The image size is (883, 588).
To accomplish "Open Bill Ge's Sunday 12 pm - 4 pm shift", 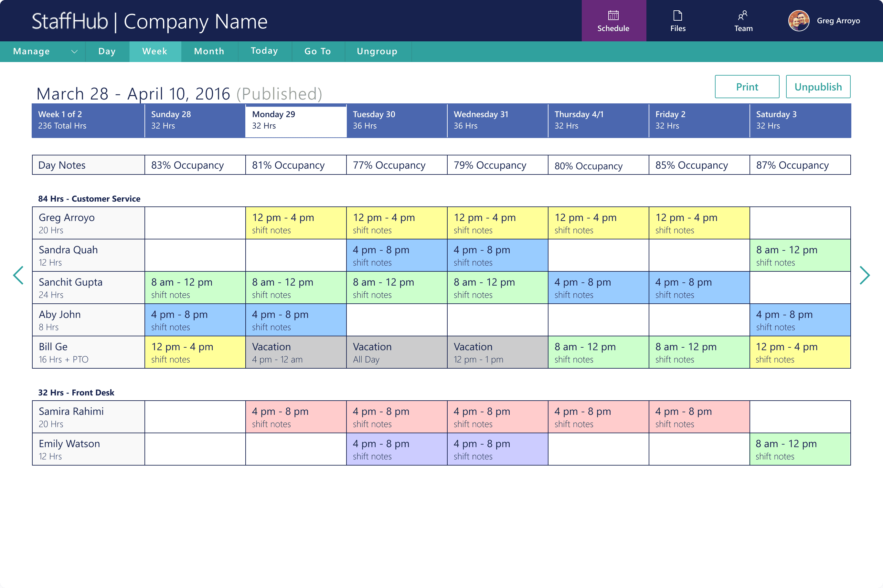I will pyautogui.click(x=195, y=352).
